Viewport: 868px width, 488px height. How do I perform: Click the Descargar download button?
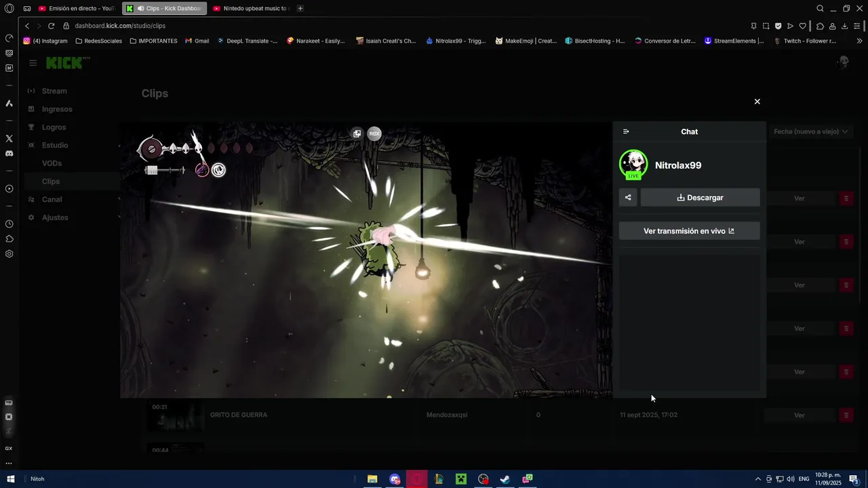(x=700, y=198)
